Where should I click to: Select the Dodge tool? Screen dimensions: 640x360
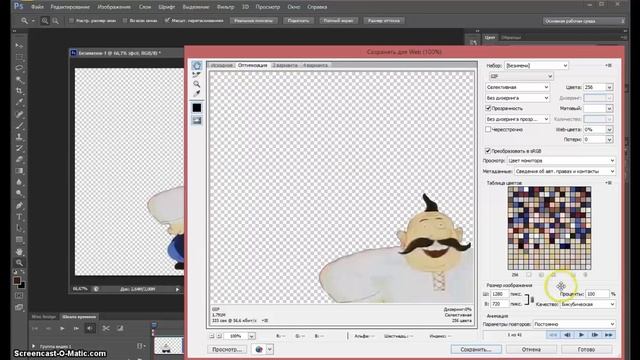click(19, 194)
